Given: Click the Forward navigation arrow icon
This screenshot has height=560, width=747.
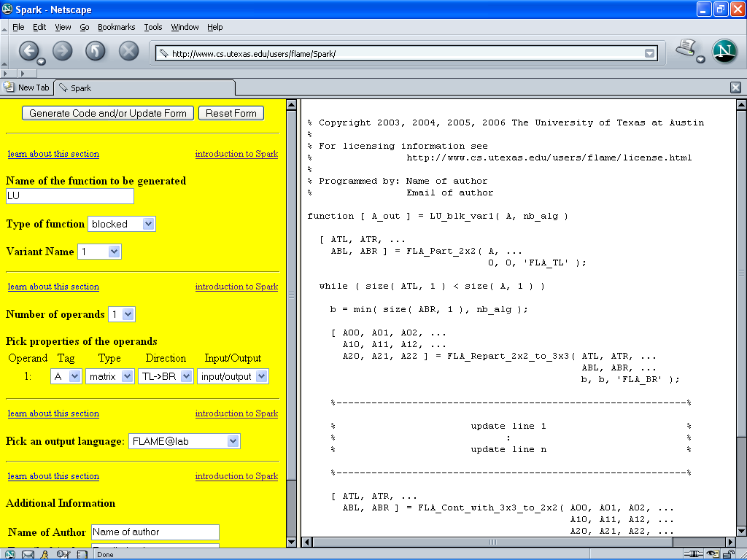Looking at the screenshot, I should click(63, 50).
